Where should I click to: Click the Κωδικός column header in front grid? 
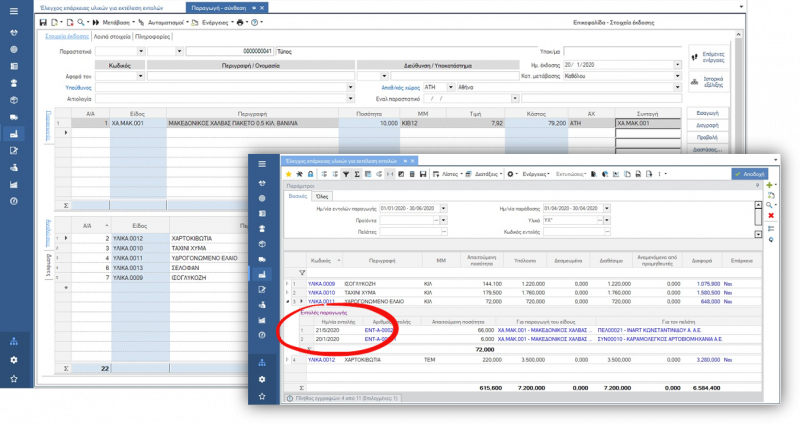[324, 261]
